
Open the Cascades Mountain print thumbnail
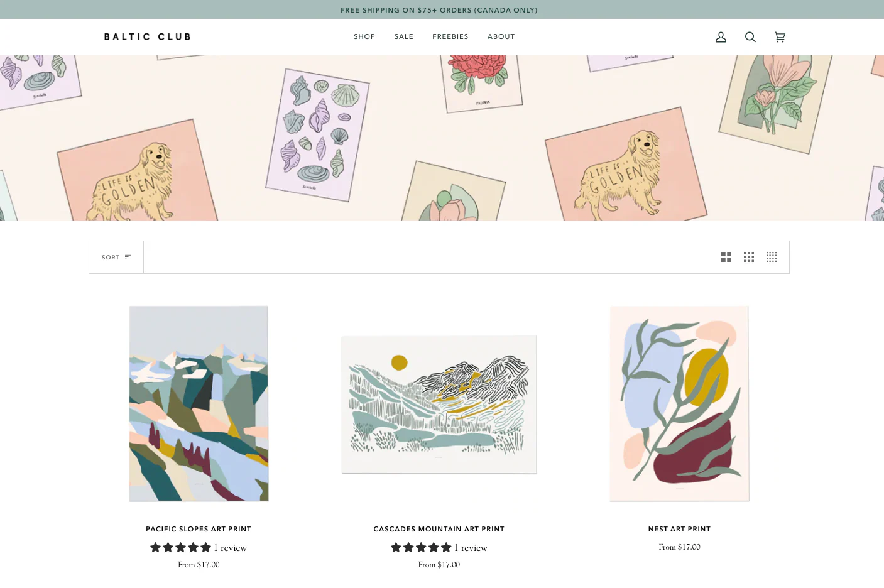[439, 404]
